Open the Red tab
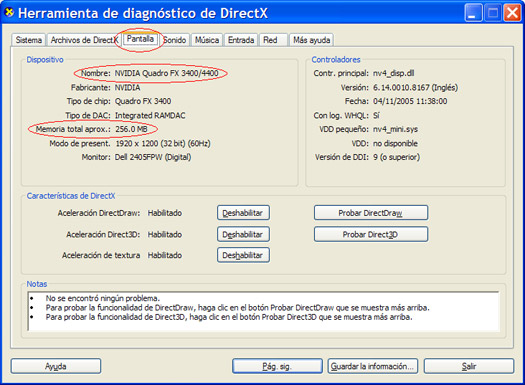This screenshot has width=525, height=385. click(273, 40)
